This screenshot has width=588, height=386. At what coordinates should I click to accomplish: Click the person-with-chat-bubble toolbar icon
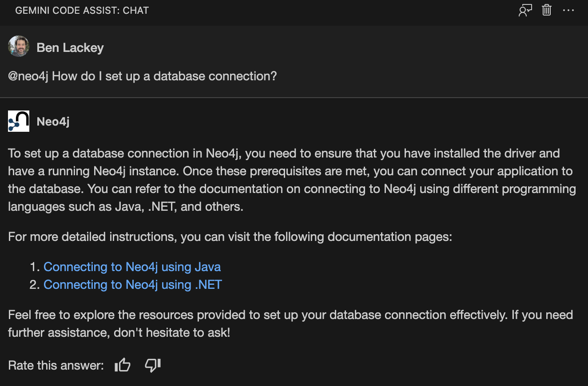tap(524, 10)
